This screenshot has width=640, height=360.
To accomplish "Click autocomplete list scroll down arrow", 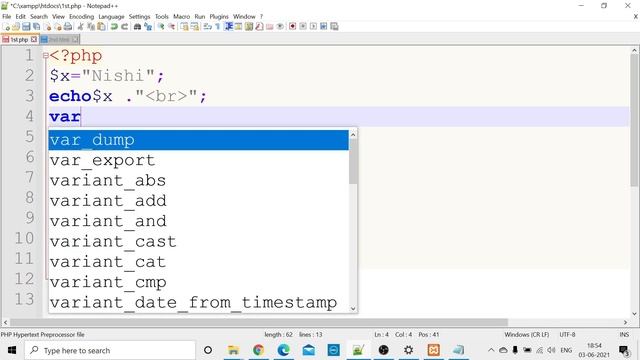I will click(x=353, y=309).
